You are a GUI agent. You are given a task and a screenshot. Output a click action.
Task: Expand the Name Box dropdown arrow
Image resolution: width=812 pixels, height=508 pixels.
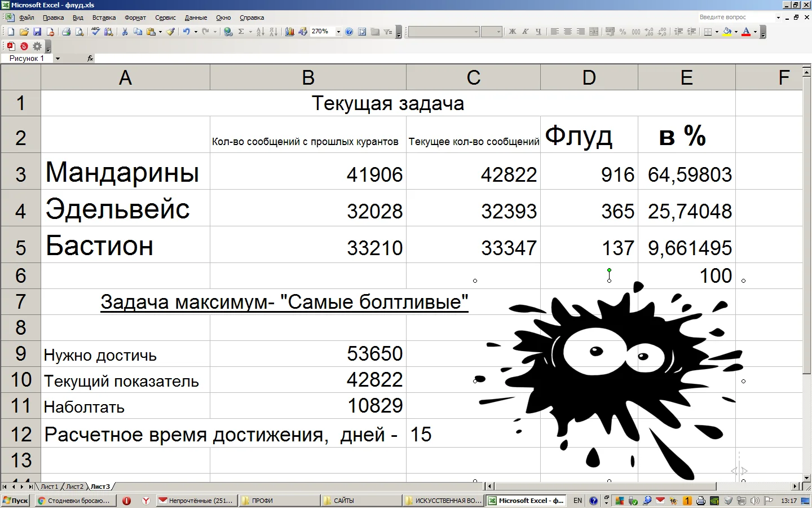[x=58, y=59]
